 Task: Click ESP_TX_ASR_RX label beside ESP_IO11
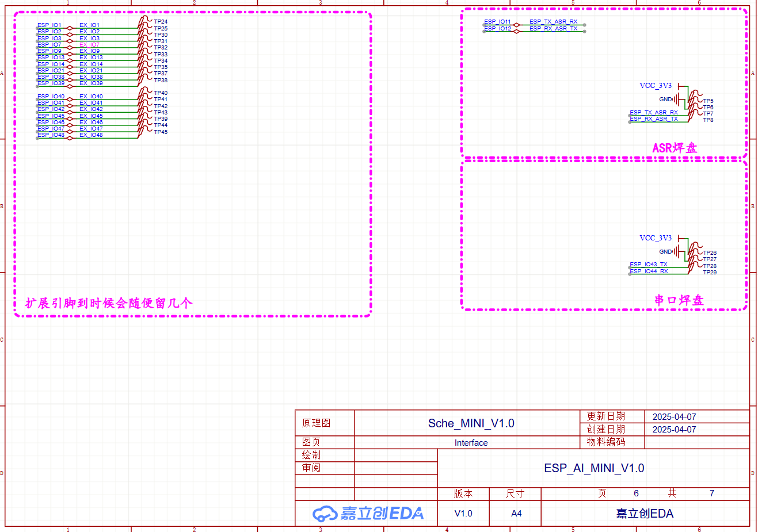tap(553, 22)
